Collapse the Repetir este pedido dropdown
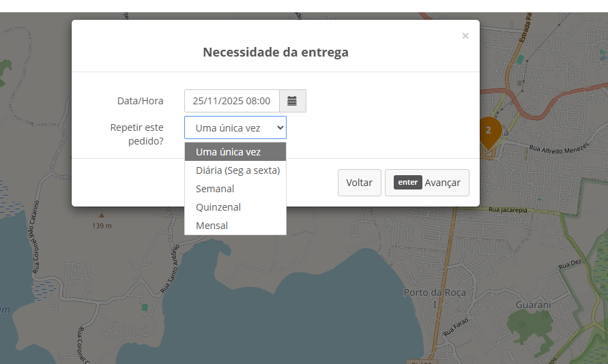This screenshot has width=608, height=364. click(x=235, y=127)
